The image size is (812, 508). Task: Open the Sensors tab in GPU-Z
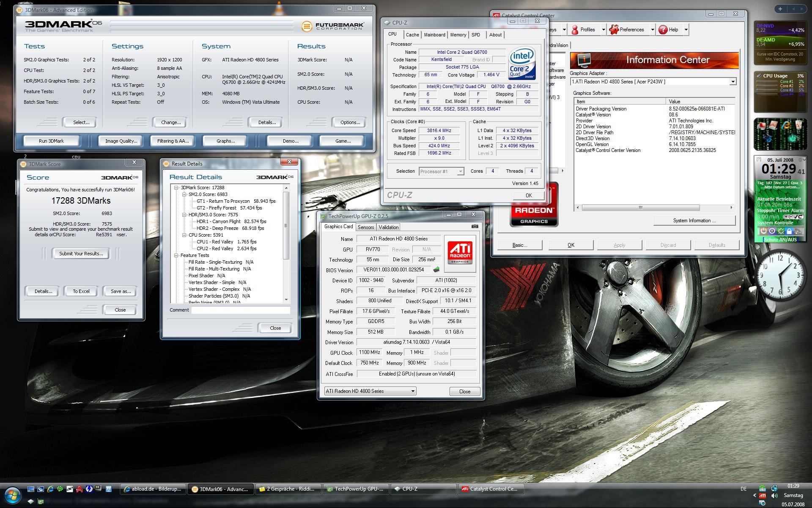[x=366, y=227]
